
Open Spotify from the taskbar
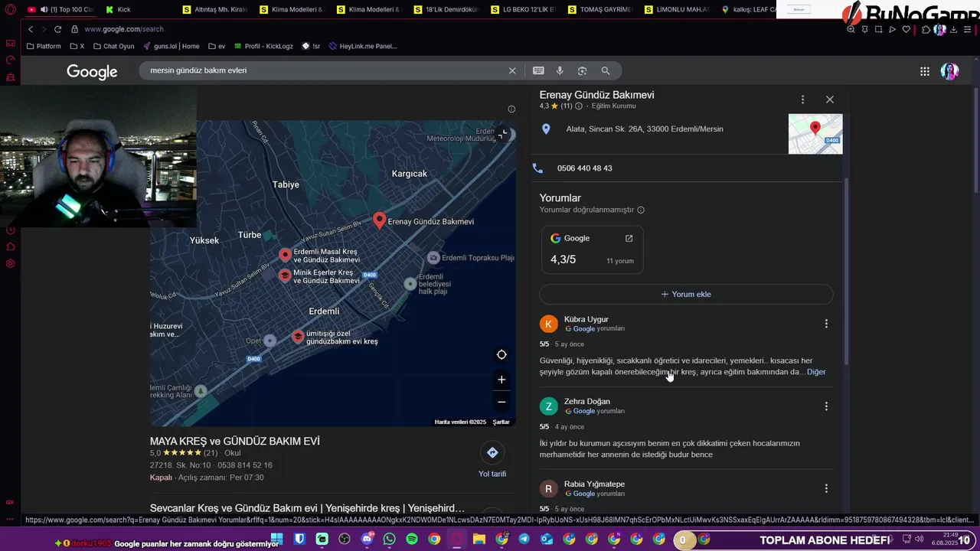click(412, 540)
